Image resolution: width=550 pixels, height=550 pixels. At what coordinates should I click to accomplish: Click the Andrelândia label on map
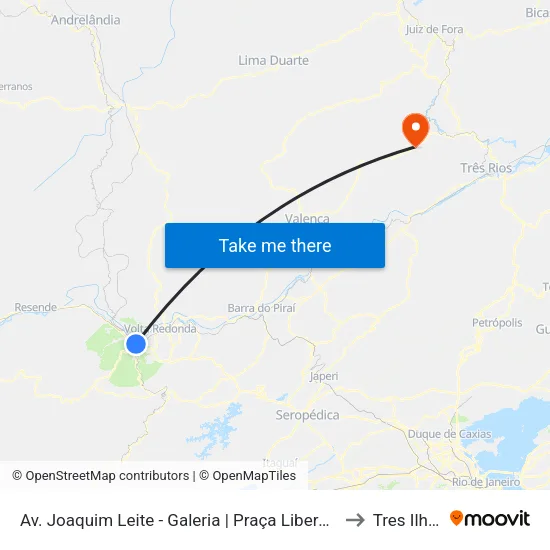(x=86, y=20)
